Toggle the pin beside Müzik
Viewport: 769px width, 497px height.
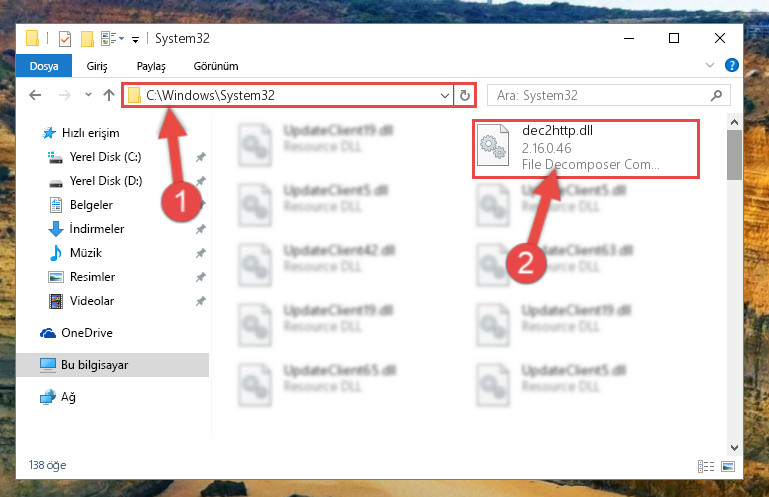click(x=201, y=253)
